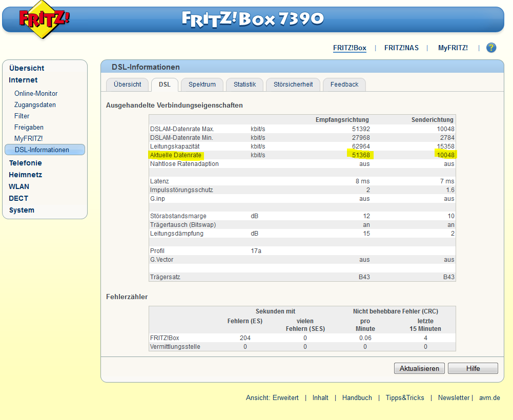
Task: Open the FRITZ!NAS header link
Action: coord(401,48)
